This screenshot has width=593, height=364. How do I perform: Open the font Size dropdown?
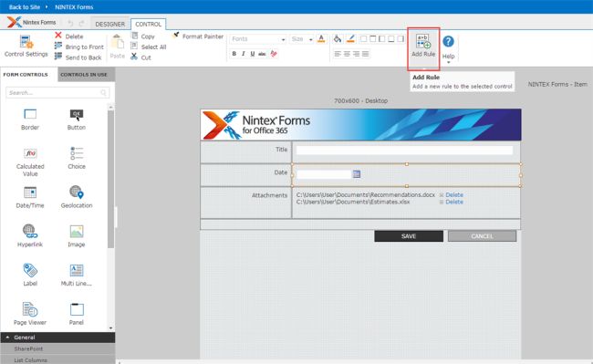(302, 39)
